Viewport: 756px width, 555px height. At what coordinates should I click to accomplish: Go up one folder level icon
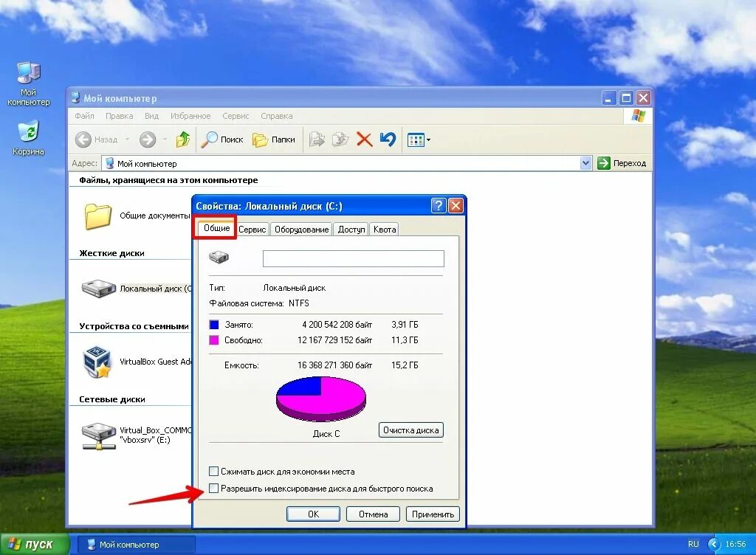[183, 139]
